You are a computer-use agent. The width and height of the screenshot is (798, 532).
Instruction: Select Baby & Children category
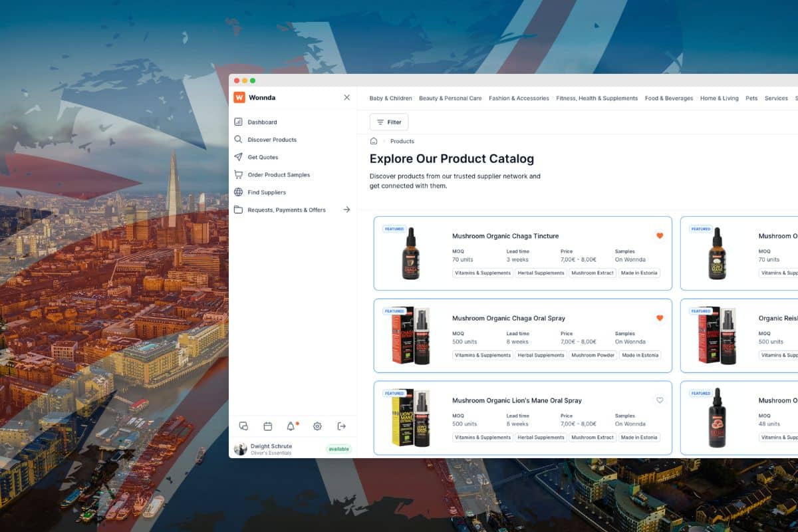click(x=390, y=98)
